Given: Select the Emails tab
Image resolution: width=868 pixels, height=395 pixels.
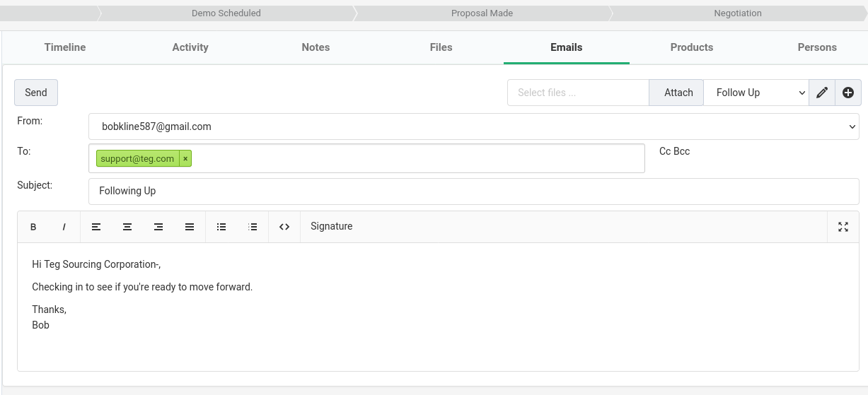Looking at the screenshot, I should click(x=567, y=47).
